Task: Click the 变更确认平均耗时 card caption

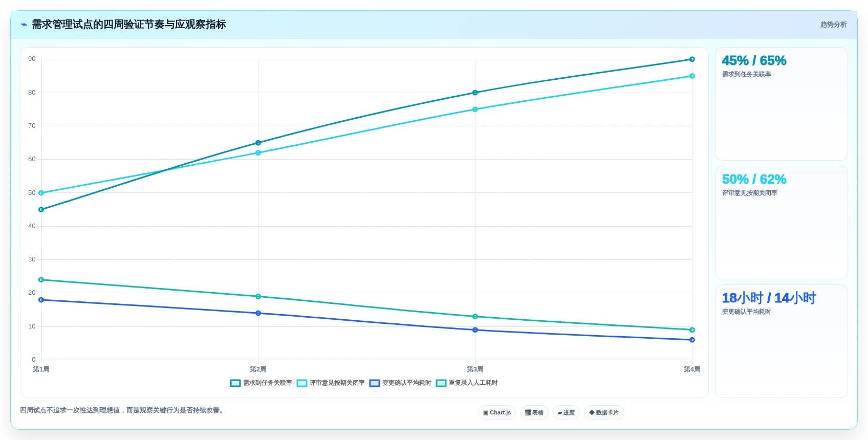Action: (x=746, y=312)
